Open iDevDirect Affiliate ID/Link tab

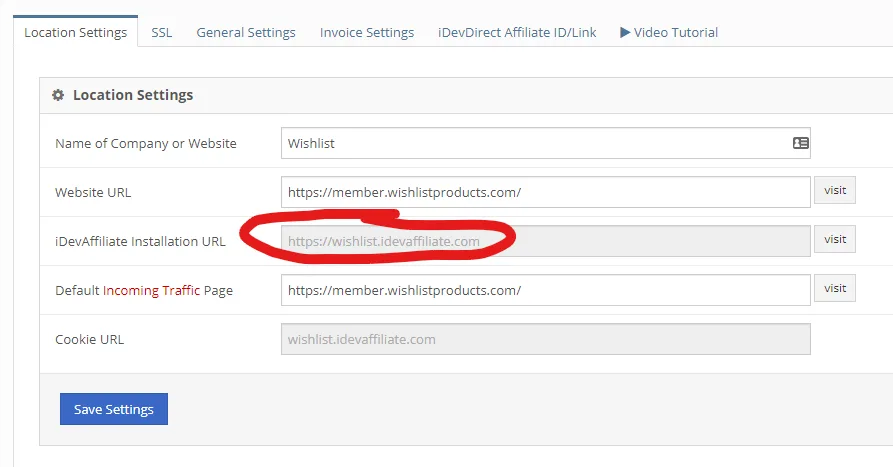(517, 32)
